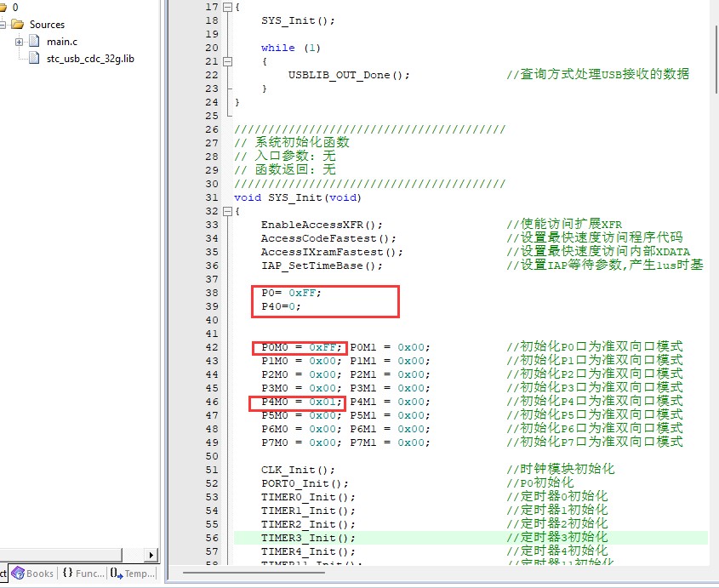Click on TIMER1_Init() call
This screenshot has height=588, width=719.
pyautogui.click(x=308, y=511)
